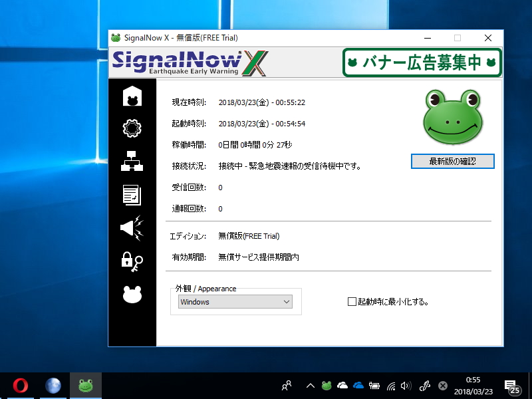Select the network connection sidebar icon

[131, 162]
